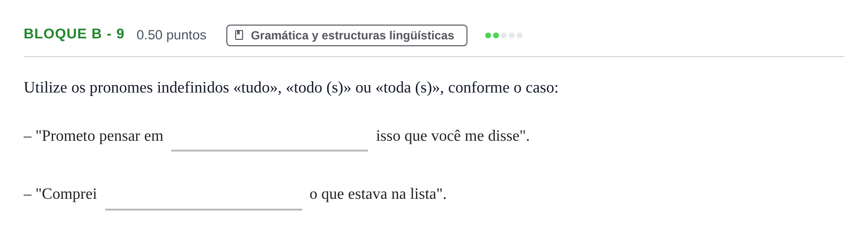This screenshot has width=868, height=248.
Task: Click the 0.50 puntos label
Action: click(x=171, y=35)
